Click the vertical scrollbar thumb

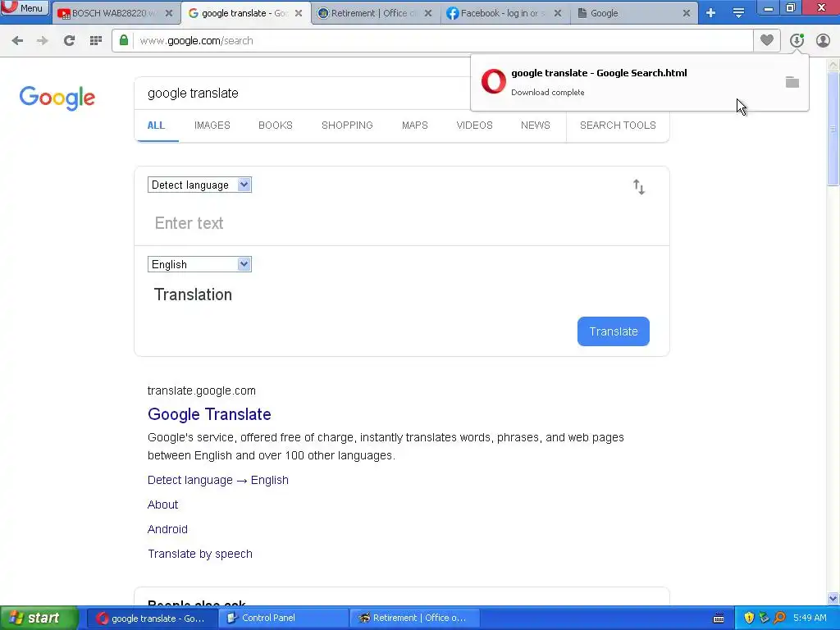[x=833, y=129]
